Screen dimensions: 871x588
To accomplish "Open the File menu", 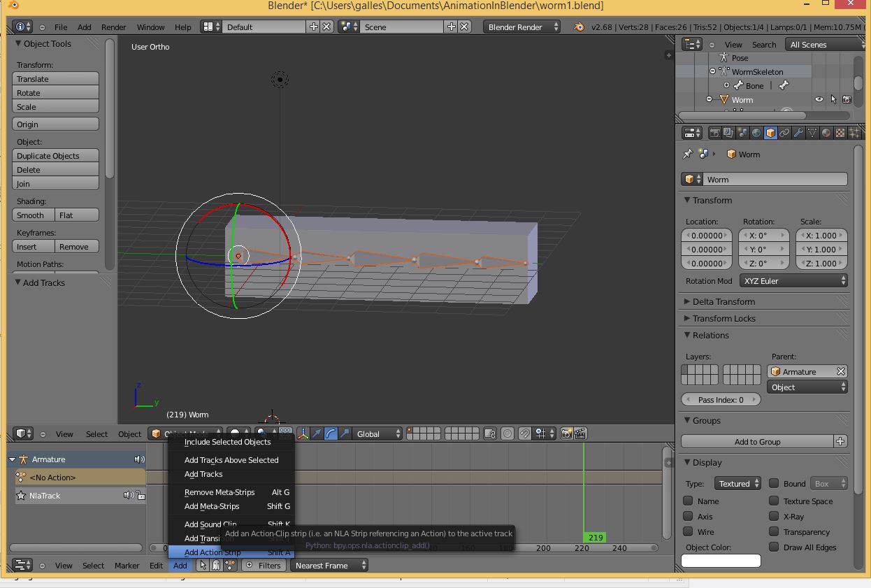I will pos(61,27).
